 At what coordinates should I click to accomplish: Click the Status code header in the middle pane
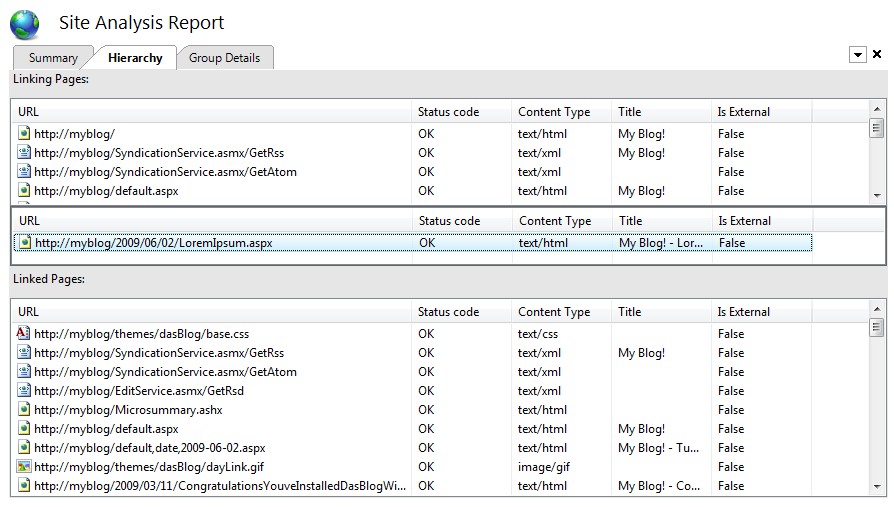click(x=462, y=221)
